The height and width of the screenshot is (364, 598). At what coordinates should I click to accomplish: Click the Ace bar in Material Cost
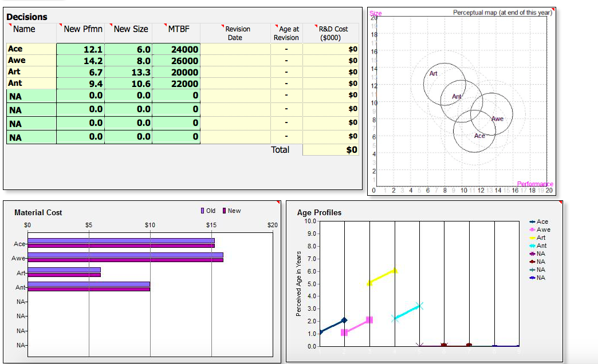pos(121,243)
